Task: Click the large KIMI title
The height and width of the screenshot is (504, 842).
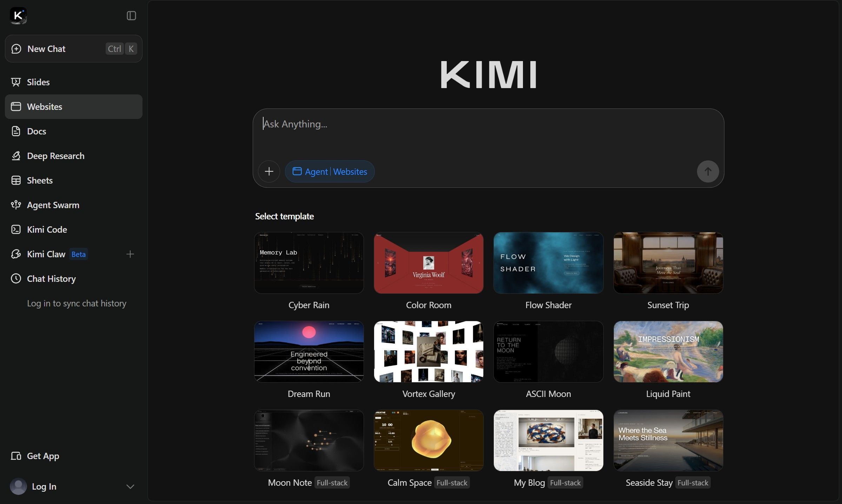Action: coord(488,74)
